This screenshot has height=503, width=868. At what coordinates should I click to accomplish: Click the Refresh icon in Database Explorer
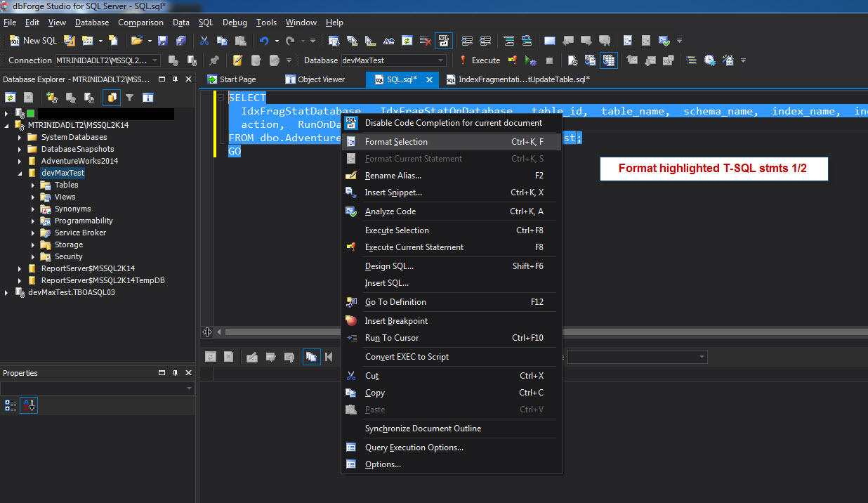click(11, 98)
